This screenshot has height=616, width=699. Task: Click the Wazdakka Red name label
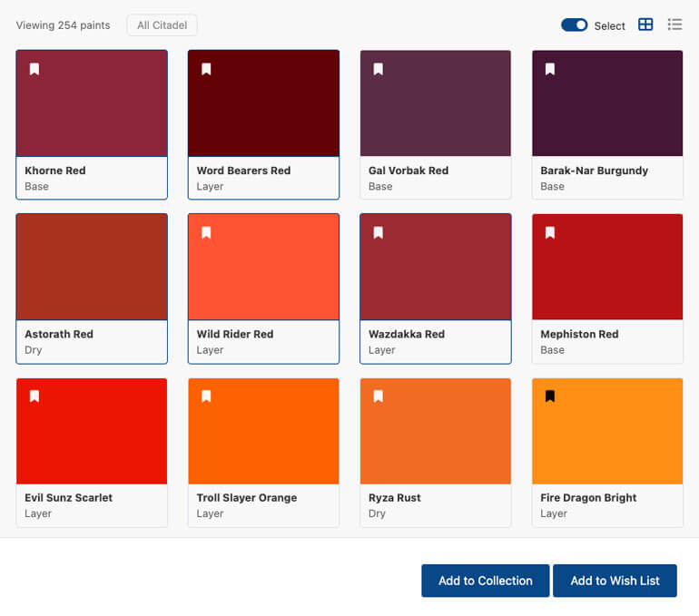[407, 334]
